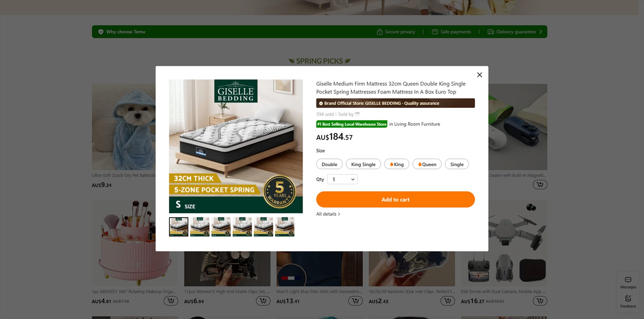The image size is (644, 319).
Task: Select the Double size option
Action: 329,164
